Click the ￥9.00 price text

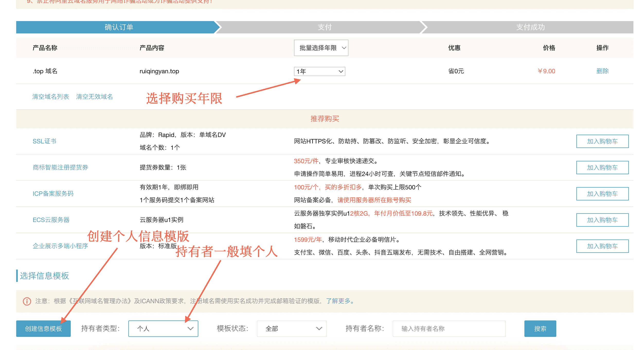click(546, 71)
